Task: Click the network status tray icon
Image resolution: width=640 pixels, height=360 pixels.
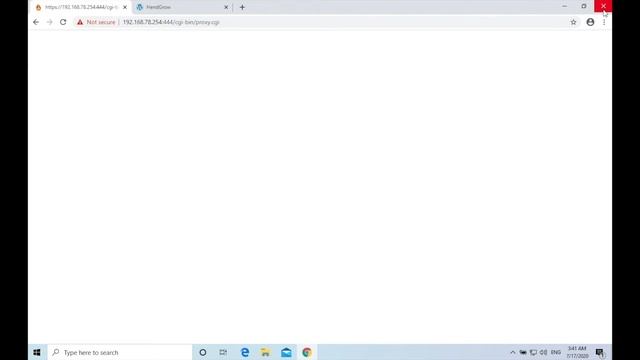Action: point(533,352)
